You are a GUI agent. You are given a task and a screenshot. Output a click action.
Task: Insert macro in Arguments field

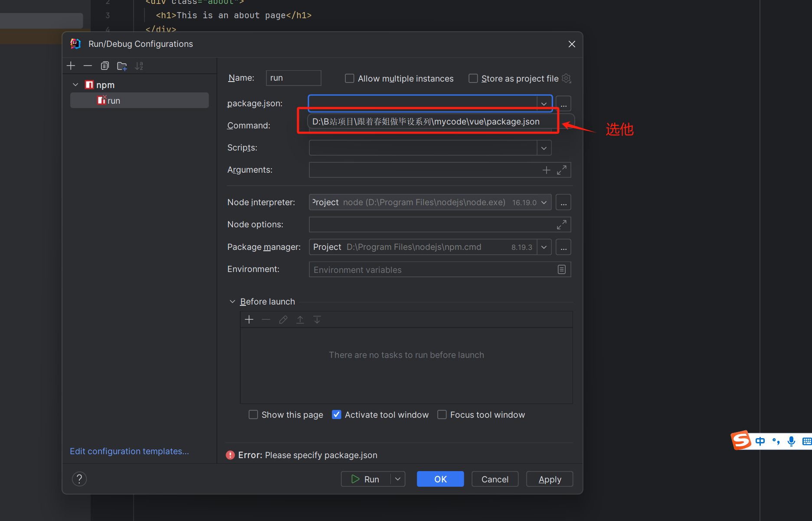pos(547,170)
